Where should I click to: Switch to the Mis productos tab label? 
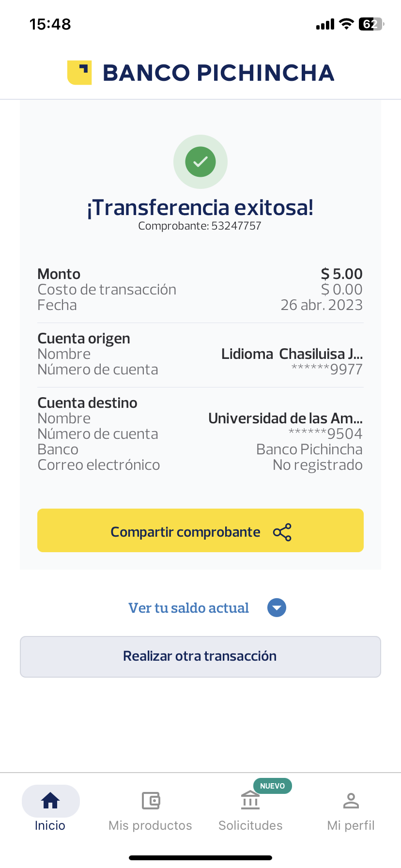[150, 825]
